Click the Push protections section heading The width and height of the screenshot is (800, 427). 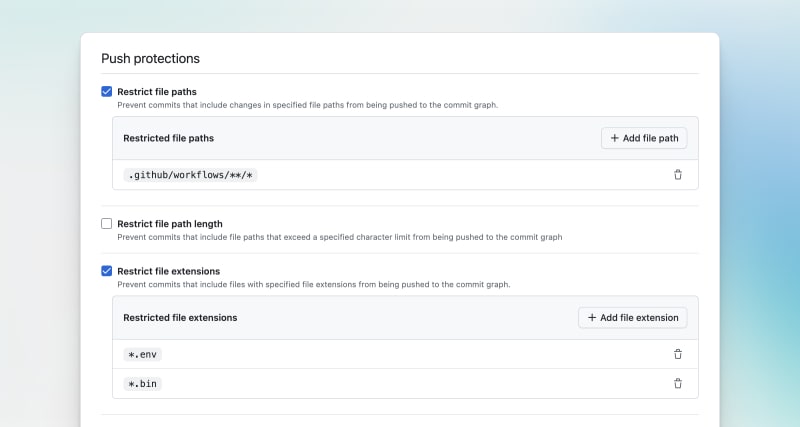click(150, 59)
